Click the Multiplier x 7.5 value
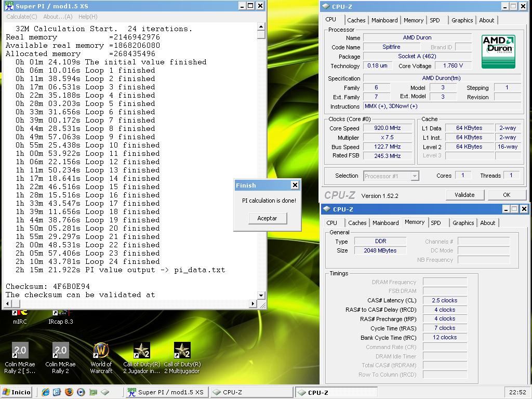 [388, 137]
